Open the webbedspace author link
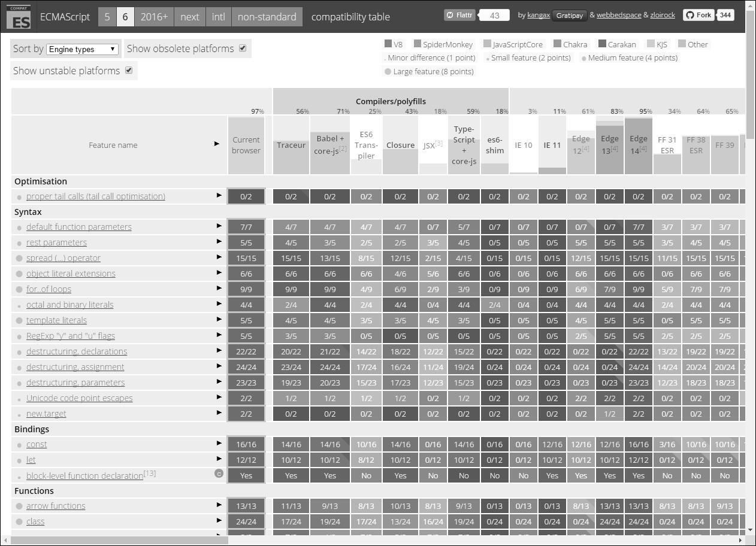This screenshot has width=756, height=546. pyautogui.click(x=619, y=15)
